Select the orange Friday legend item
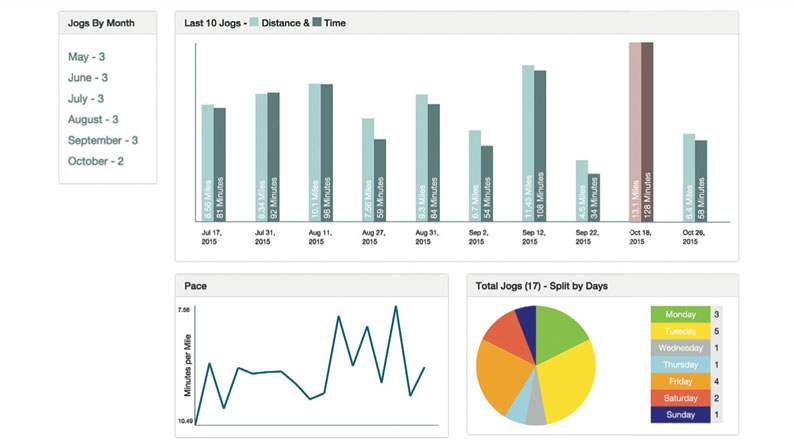Screen dimensions: 795x446 (x=680, y=381)
